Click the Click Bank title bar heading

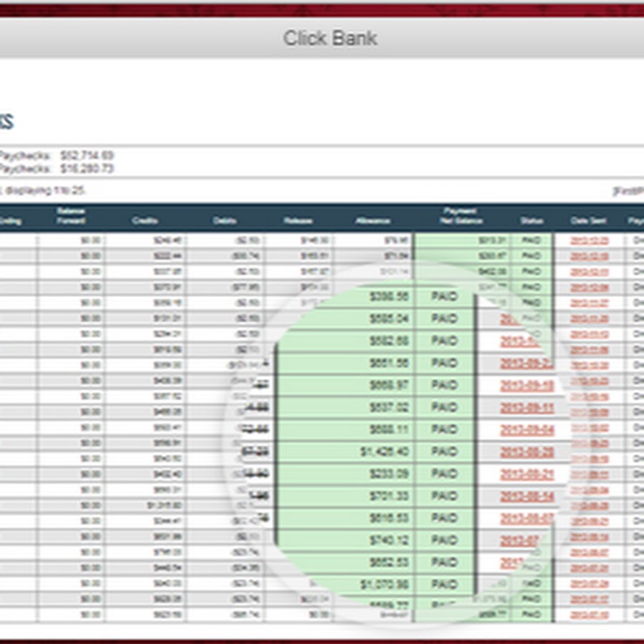coord(330,38)
